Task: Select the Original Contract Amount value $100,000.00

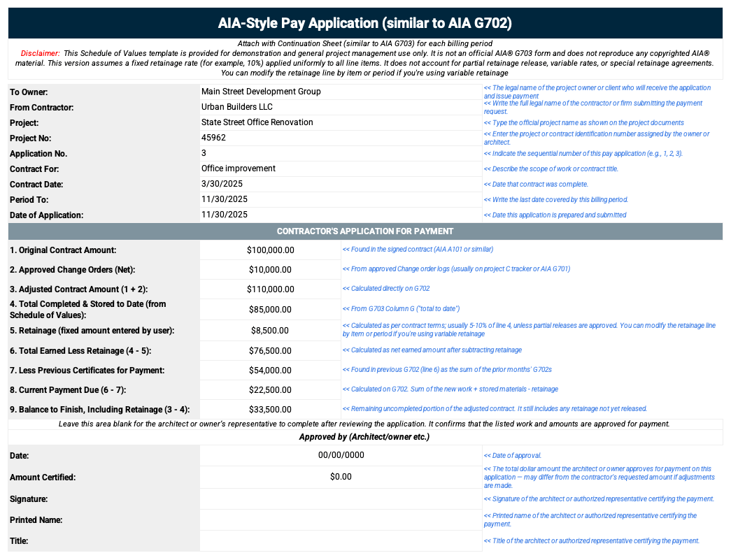Action: pos(270,250)
